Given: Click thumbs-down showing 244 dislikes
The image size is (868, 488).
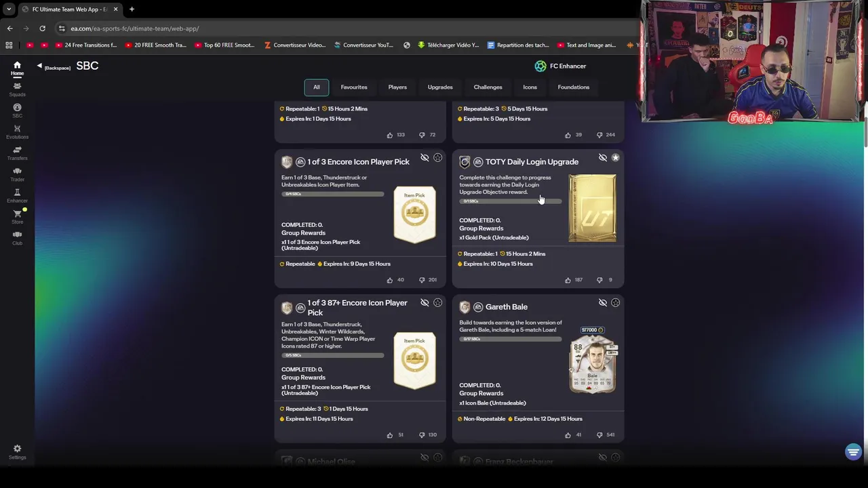Looking at the screenshot, I should point(599,135).
